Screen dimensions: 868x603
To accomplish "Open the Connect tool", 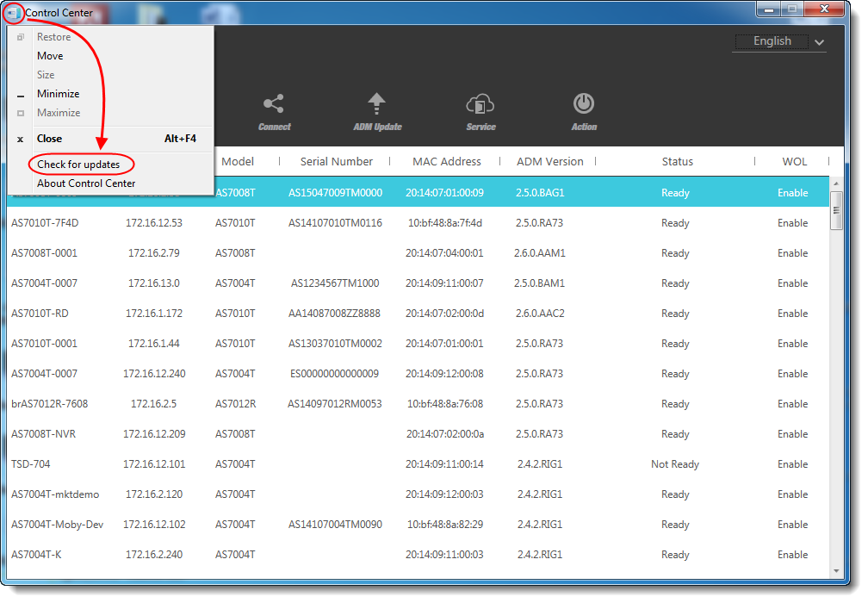I will [274, 110].
